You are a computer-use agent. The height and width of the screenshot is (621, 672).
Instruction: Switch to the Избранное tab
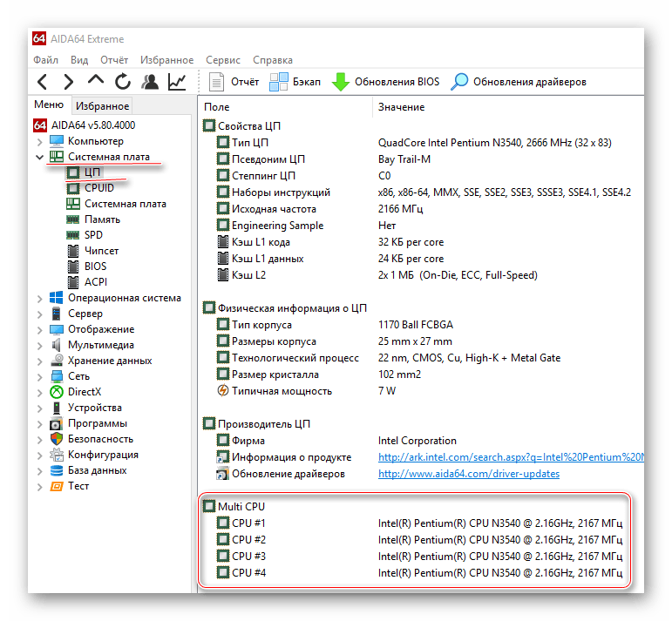[102, 105]
